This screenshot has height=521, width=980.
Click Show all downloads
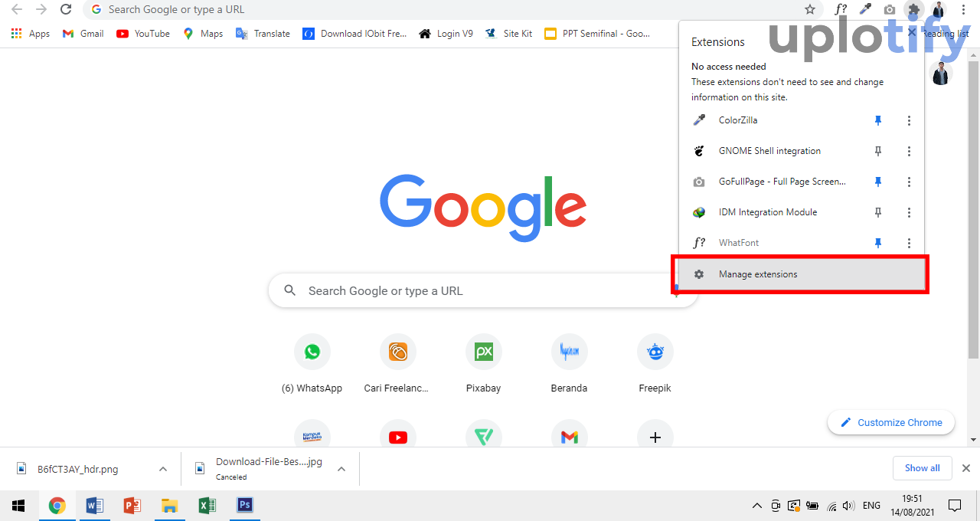pyautogui.click(x=923, y=468)
